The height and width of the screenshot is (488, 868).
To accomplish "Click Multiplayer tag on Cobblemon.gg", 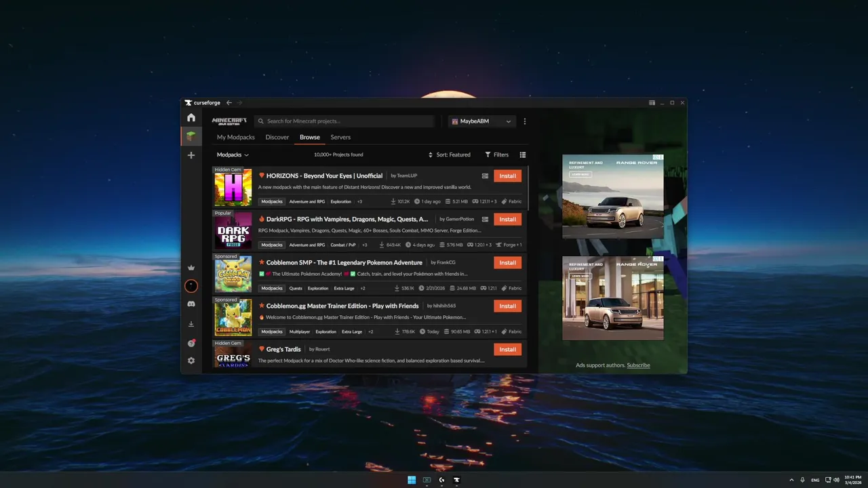I will click(x=300, y=331).
